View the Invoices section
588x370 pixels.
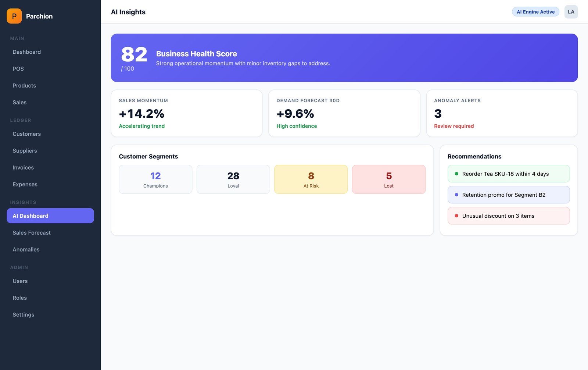coord(23,167)
